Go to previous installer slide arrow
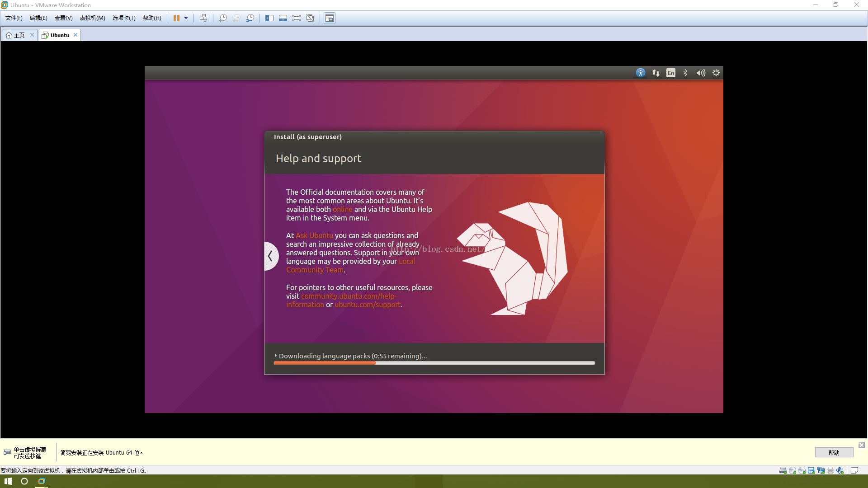This screenshot has width=868, height=488. click(271, 256)
